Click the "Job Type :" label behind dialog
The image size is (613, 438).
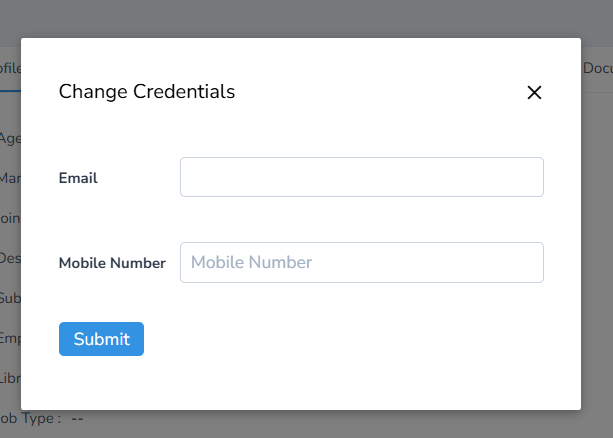pyautogui.click(x=31, y=418)
